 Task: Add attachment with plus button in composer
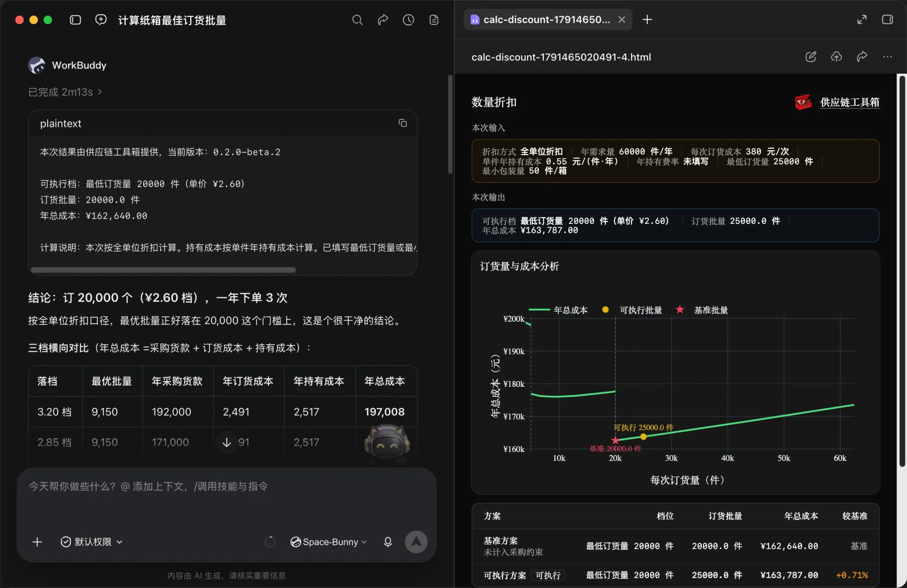37,542
